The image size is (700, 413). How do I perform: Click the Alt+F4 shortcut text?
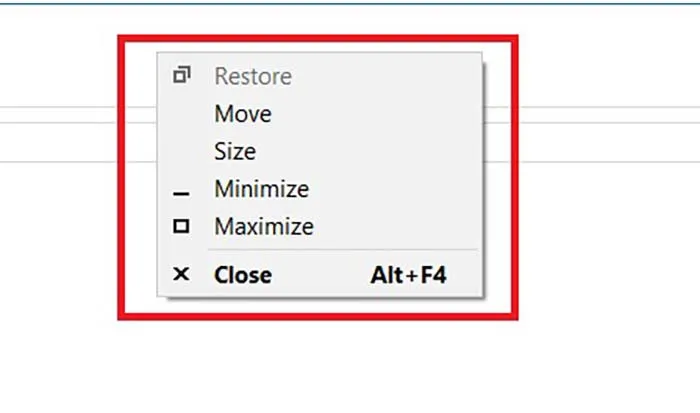(x=408, y=274)
